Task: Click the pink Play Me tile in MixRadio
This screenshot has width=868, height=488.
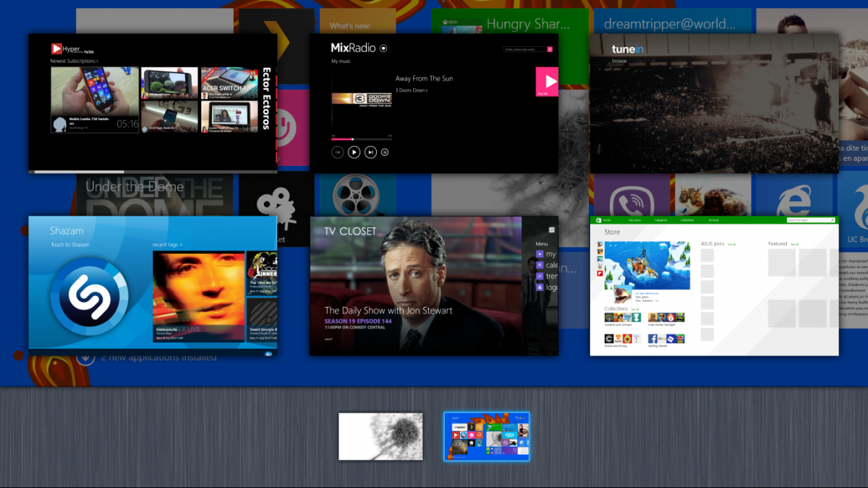Action: (547, 82)
